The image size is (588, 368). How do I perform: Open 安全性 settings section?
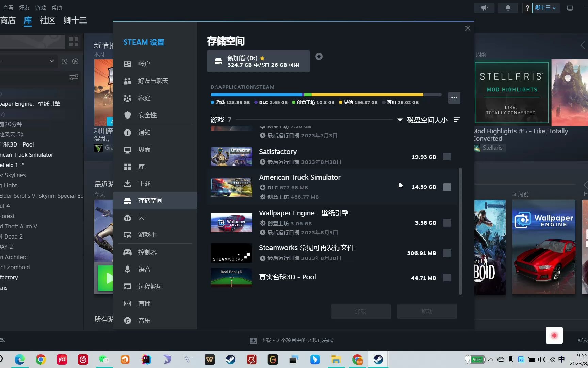[x=155, y=115]
